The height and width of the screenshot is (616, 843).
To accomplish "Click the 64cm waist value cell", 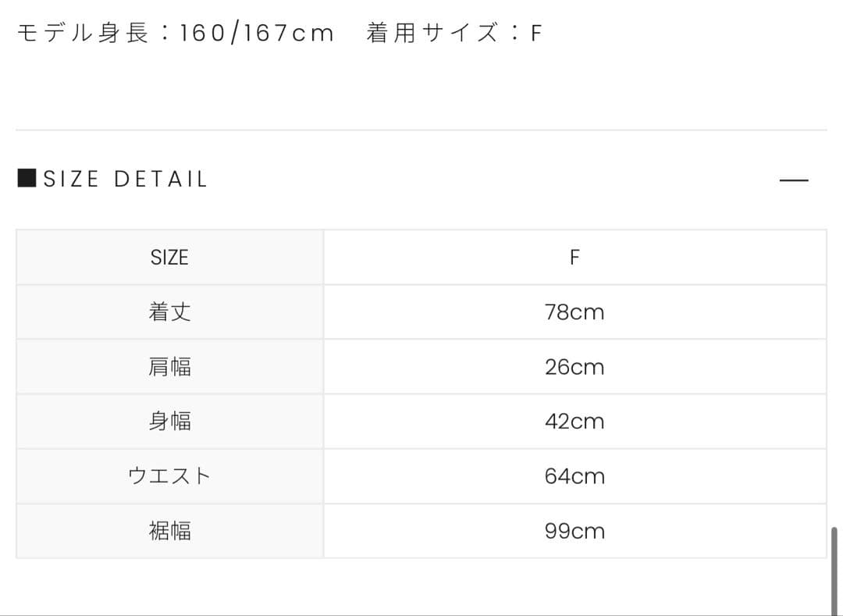I will [x=574, y=476].
